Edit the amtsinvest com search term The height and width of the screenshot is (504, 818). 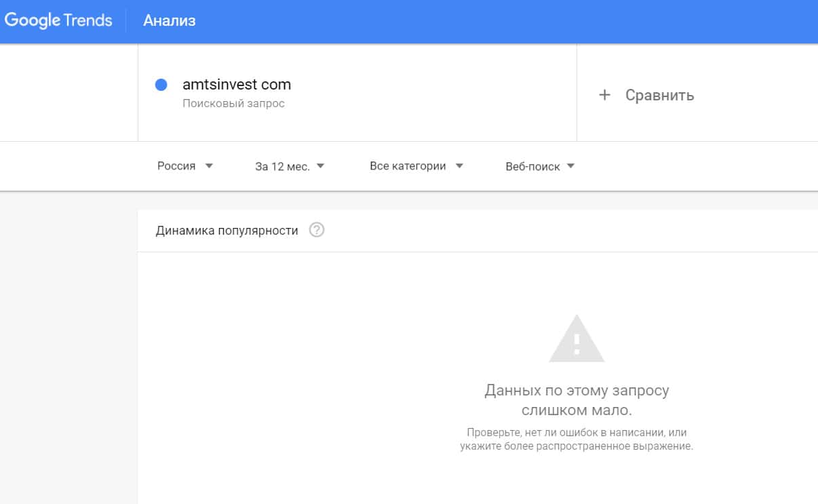237,85
